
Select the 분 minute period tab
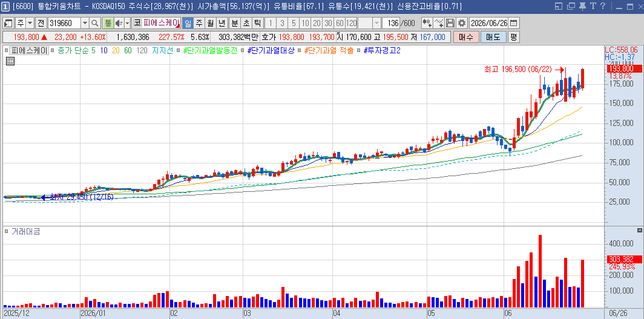coord(234,23)
